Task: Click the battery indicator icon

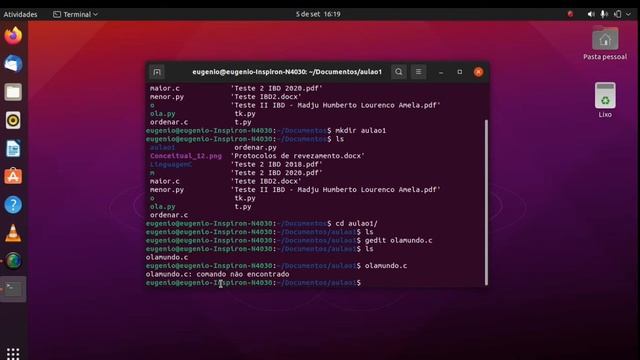Action: click(618, 14)
